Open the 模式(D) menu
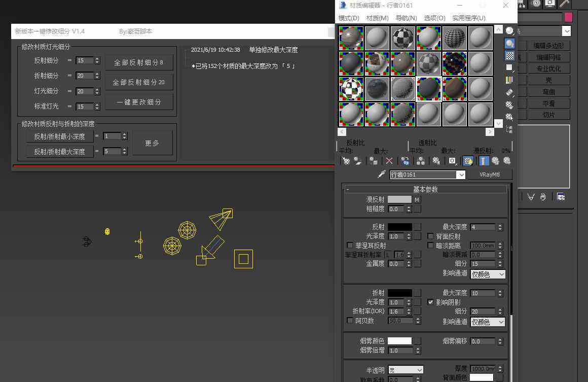Viewport: 588px width, 382px height. (x=349, y=18)
